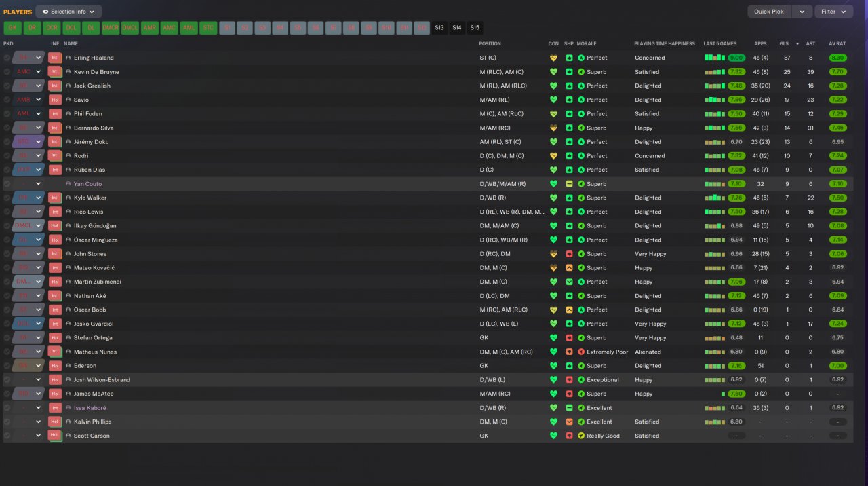The image size is (868, 486).
Task: Click Josh Wilson-Esbrand's Hol info badge
Action: point(55,380)
